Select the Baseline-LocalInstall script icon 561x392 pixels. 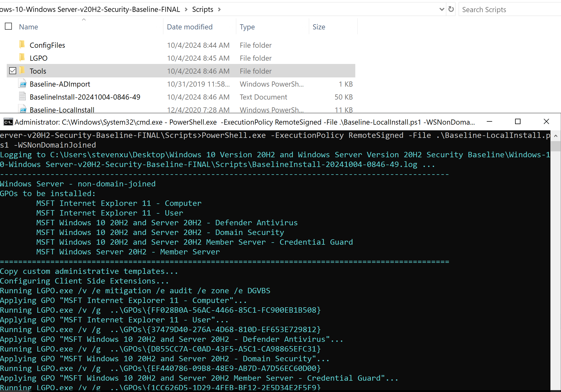click(23, 109)
